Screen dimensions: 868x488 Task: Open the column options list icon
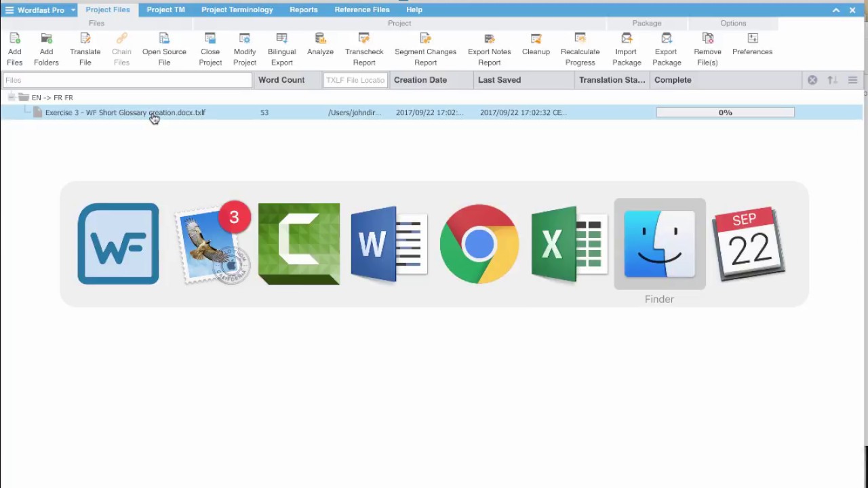tap(853, 80)
